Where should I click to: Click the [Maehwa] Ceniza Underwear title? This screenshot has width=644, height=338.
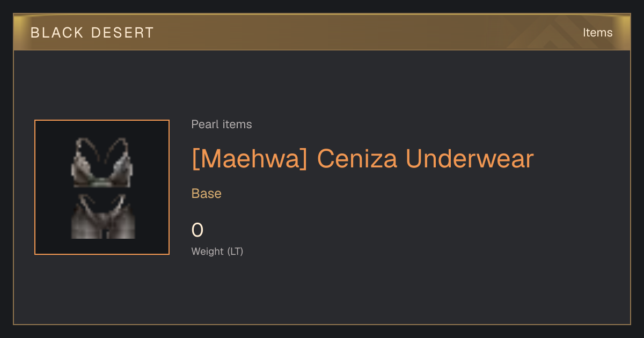[x=363, y=159]
